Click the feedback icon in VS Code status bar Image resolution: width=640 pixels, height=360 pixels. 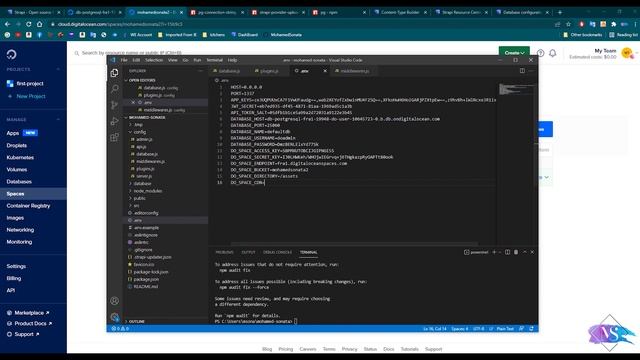[x=522, y=329]
